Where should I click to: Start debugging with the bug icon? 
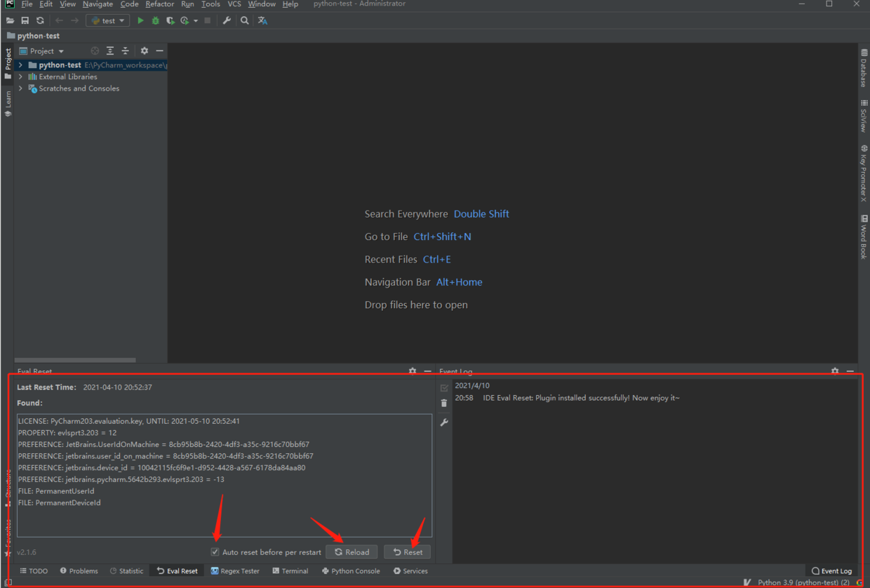[155, 21]
